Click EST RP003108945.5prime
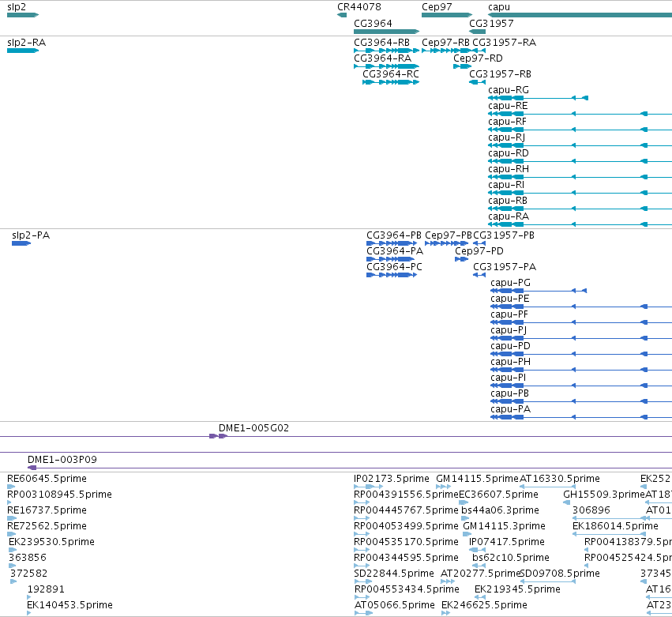The image size is (672, 617). tap(9, 502)
